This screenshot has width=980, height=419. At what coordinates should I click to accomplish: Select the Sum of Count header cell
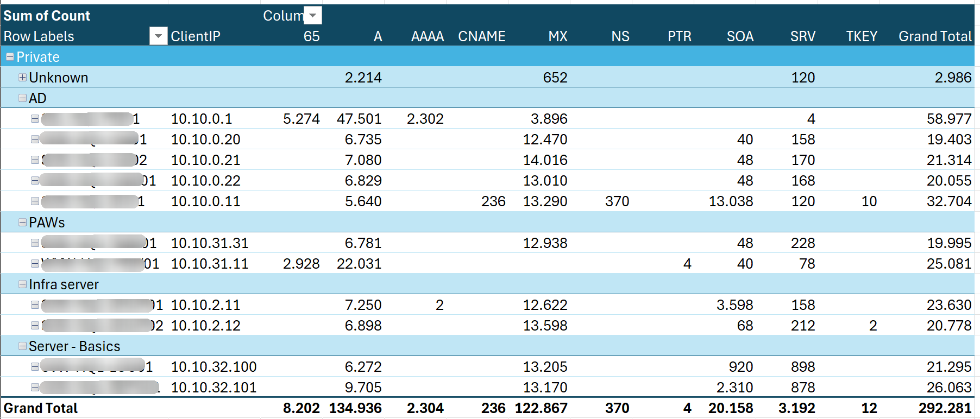pos(47,16)
